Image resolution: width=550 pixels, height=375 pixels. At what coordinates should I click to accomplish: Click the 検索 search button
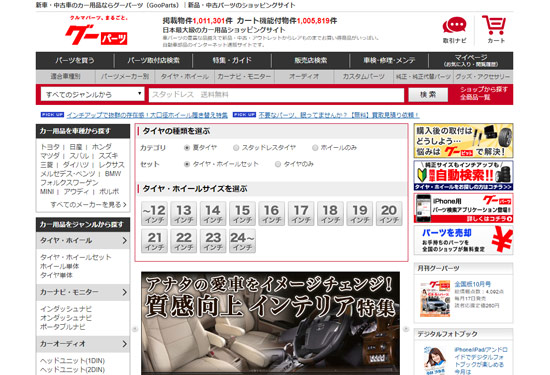(x=428, y=95)
